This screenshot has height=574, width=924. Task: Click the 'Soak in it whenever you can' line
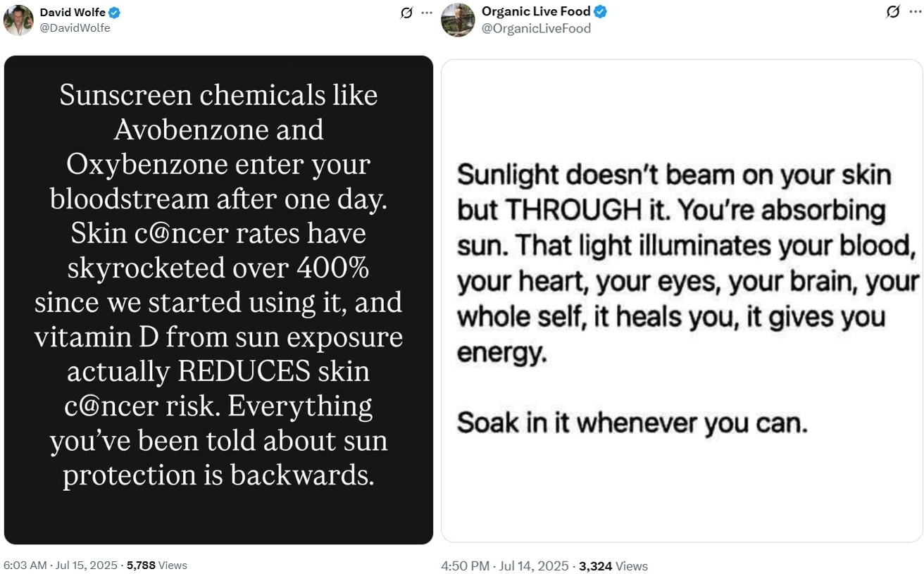pyautogui.click(x=632, y=423)
